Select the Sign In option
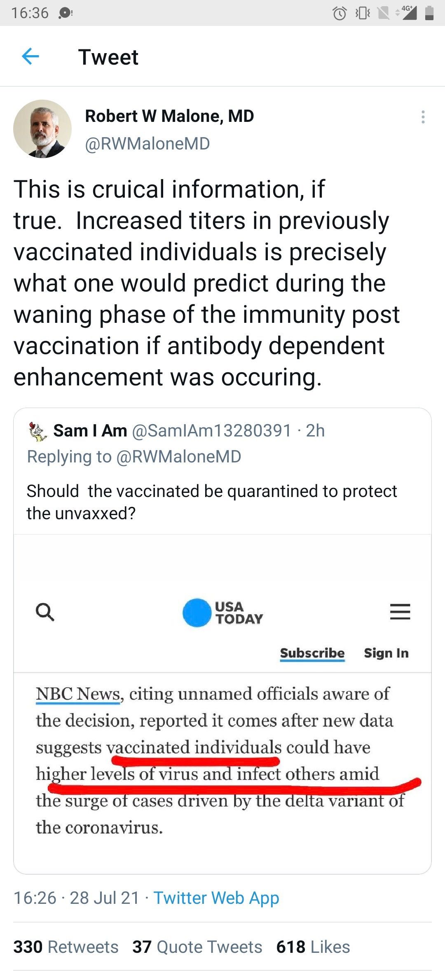445x980 pixels. 386,653
